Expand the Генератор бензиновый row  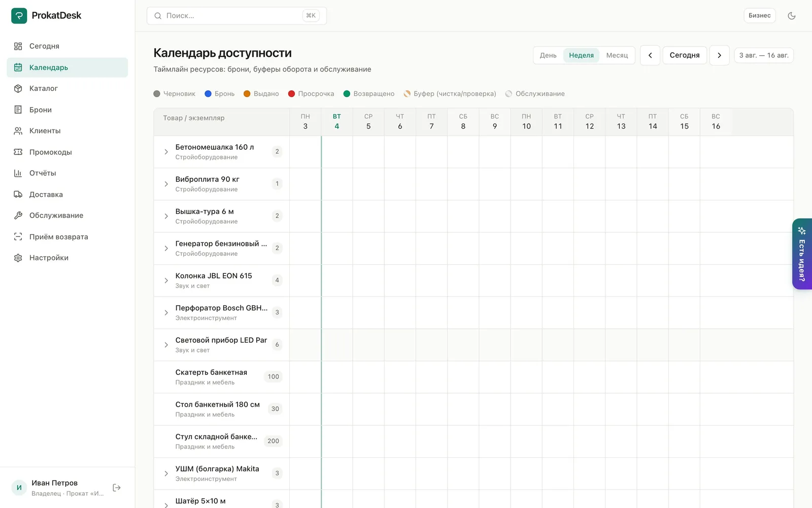pos(166,248)
